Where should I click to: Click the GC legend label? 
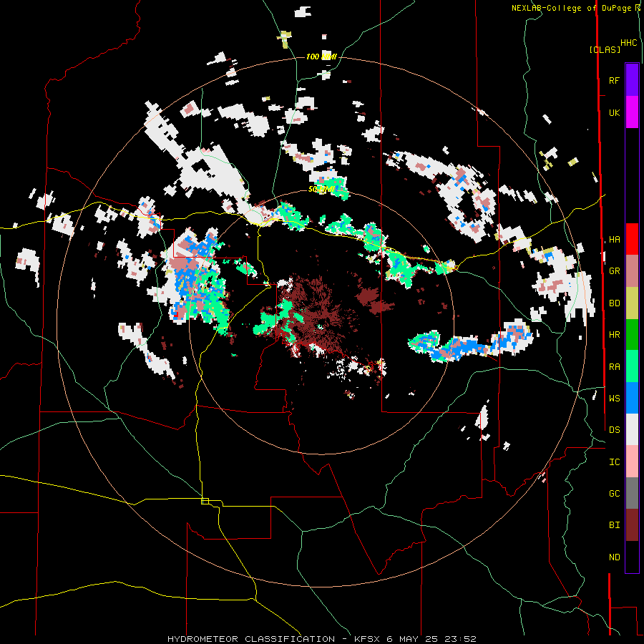tap(614, 494)
